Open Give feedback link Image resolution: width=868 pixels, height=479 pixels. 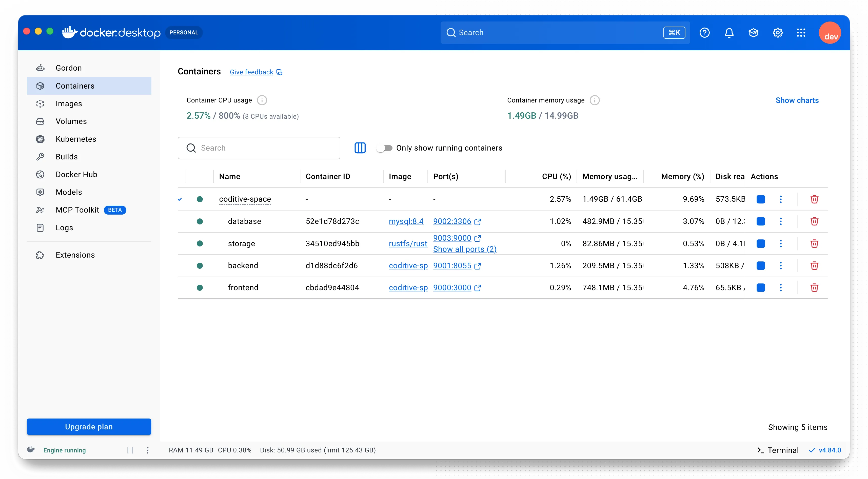tap(256, 72)
